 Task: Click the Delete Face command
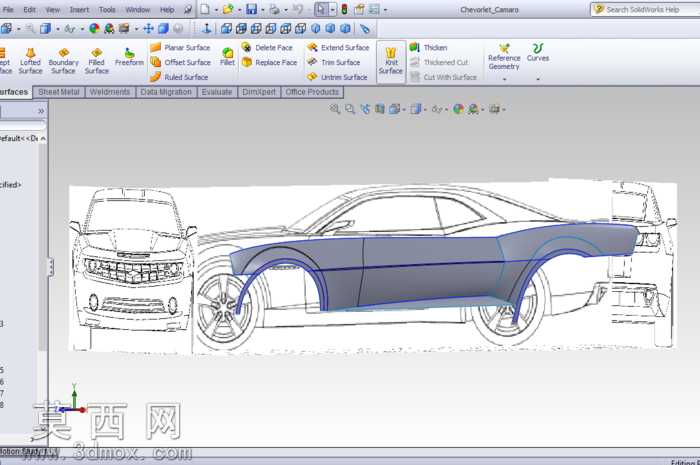coord(267,47)
